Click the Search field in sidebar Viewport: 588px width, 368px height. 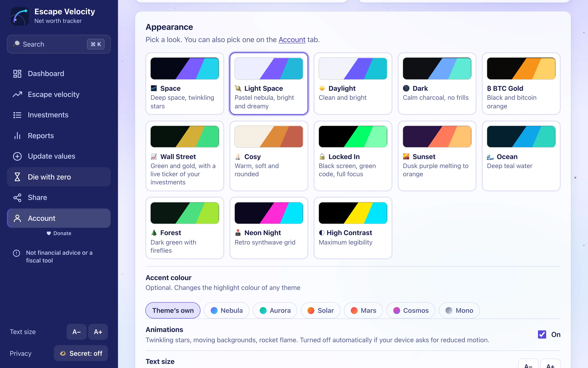pyautogui.click(x=59, y=44)
